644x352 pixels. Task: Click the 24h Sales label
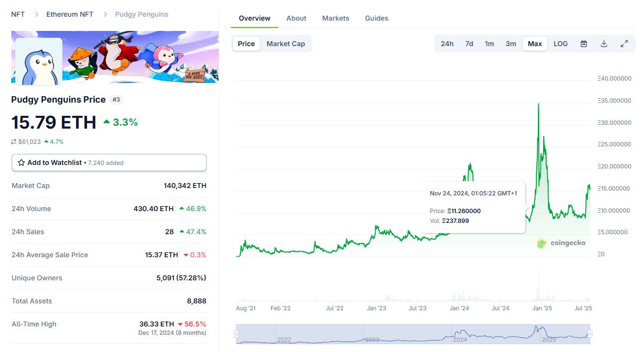pos(28,232)
